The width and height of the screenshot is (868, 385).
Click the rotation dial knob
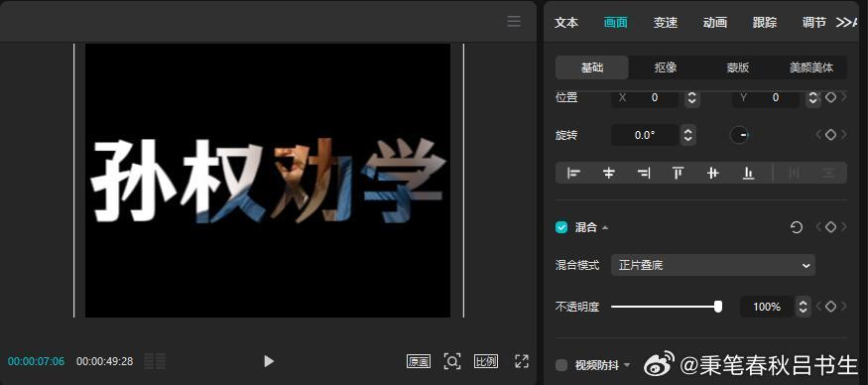(x=740, y=135)
